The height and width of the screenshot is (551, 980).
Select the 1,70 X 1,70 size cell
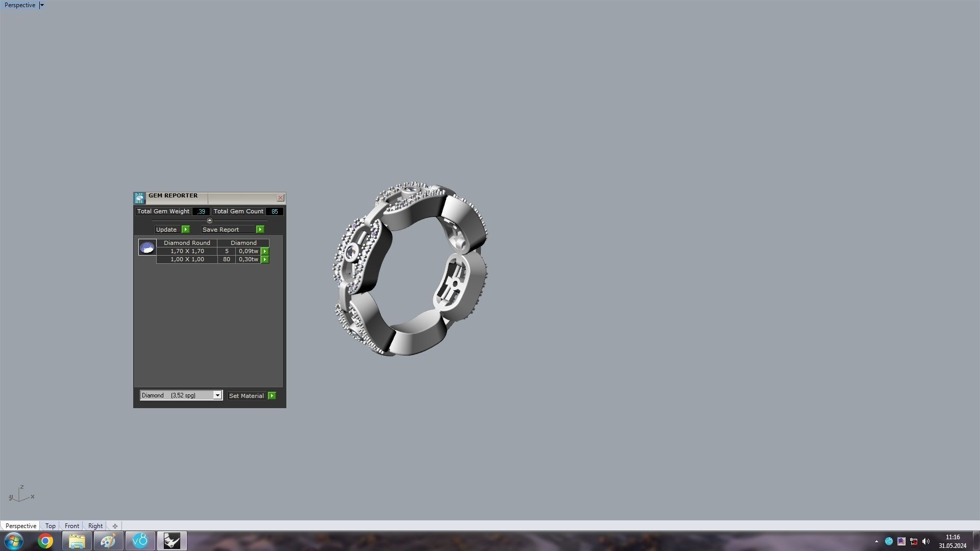point(187,251)
